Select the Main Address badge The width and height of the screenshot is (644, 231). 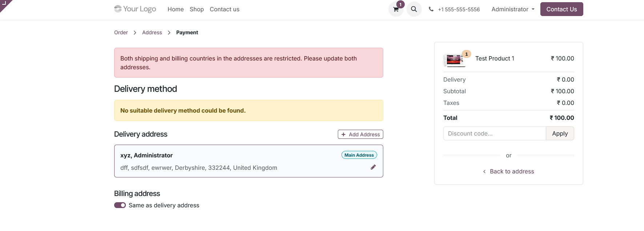pos(359,155)
